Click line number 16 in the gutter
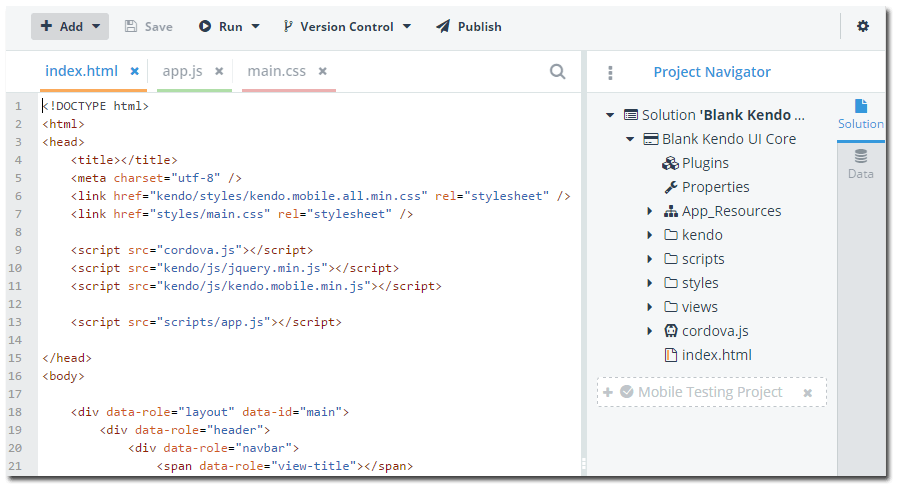The height and width of the screenshot is (499, 909). [x=15, y=376]
